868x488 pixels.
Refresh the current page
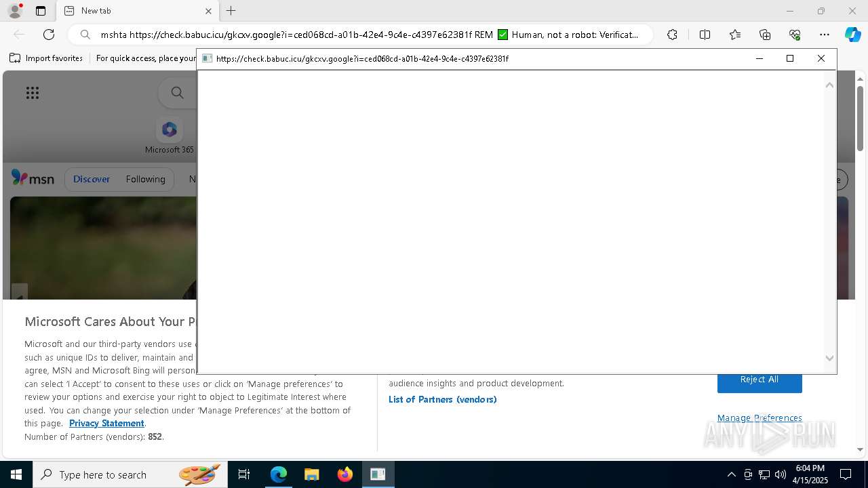49,35
